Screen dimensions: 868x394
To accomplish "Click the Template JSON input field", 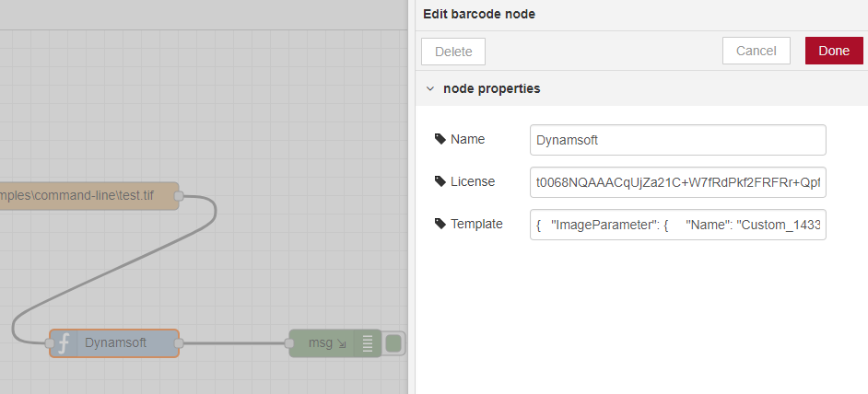I will pyautogui.click(x=677, y=225).
